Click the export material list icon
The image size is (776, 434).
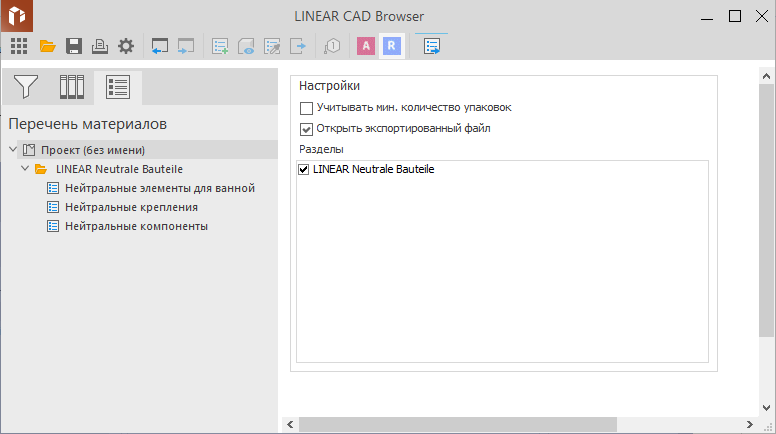(x=432, y=46)
